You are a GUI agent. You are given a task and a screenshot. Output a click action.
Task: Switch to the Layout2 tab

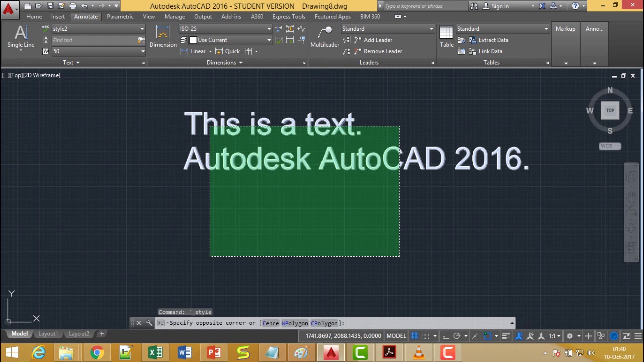tap(79, 334)
